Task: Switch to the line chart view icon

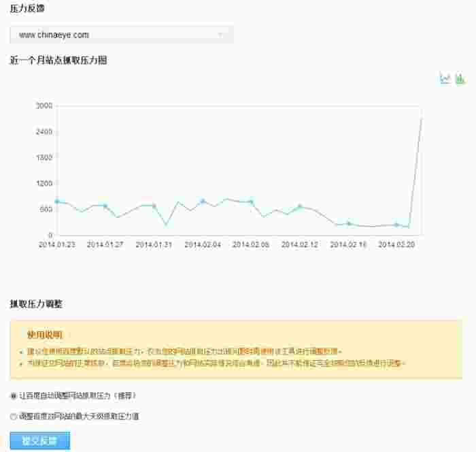Action: point(445,78)
